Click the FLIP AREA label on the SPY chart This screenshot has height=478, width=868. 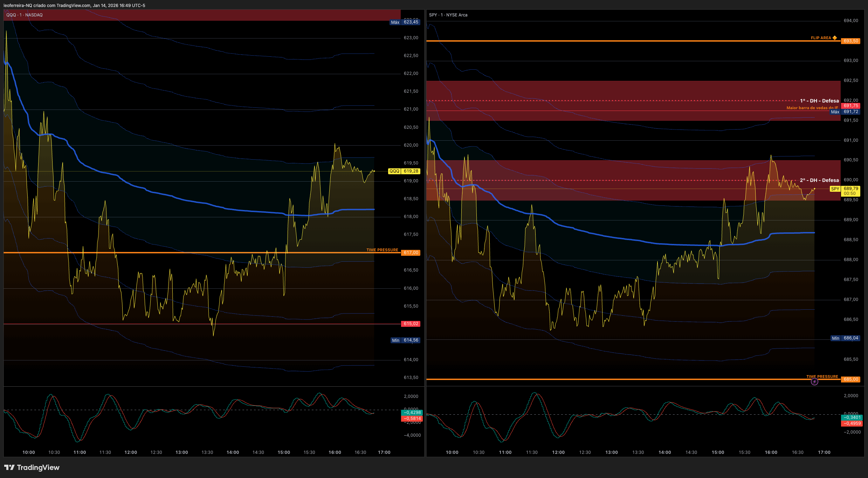pyautogui.click(x=821, y=38)
